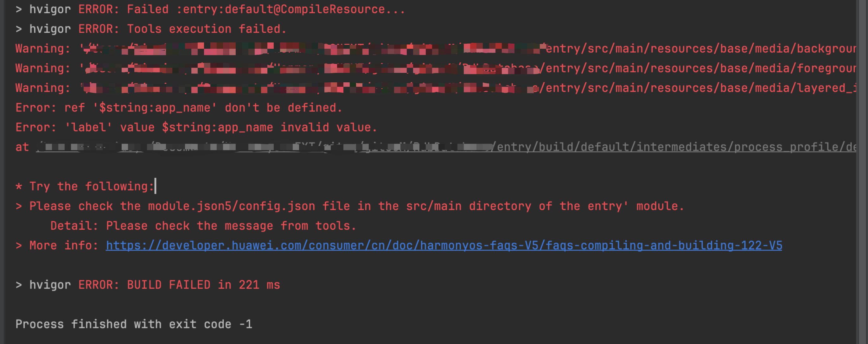
Task: Click the warning line ending in media/backgroun
Action: point(435,48)
